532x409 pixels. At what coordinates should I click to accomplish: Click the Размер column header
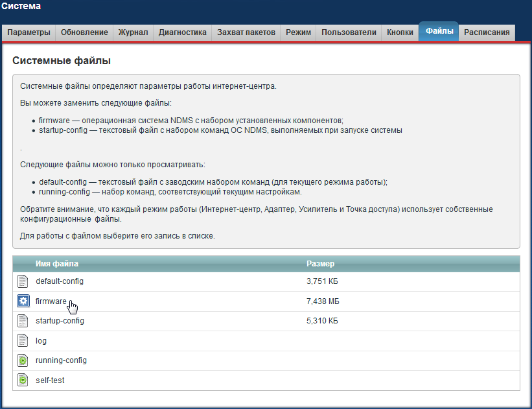[320, 264]
